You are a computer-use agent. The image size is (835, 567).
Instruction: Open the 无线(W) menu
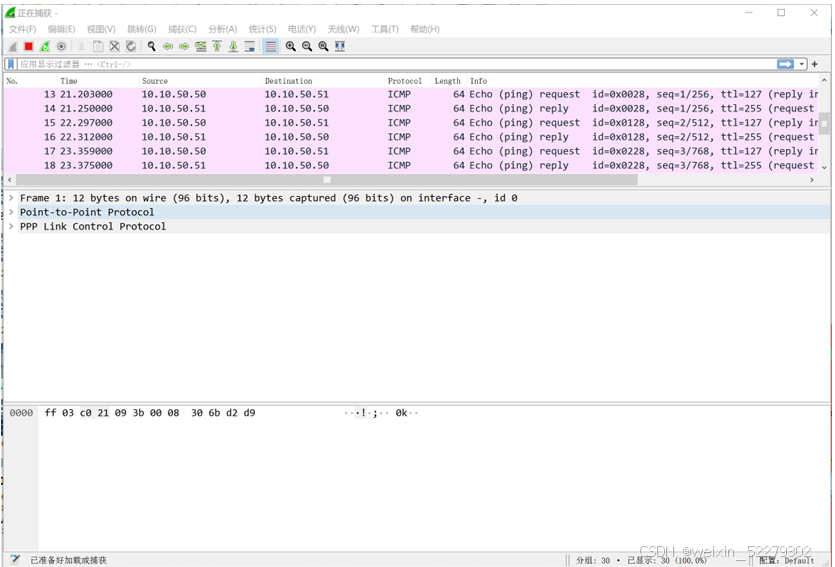click(343, 29)
